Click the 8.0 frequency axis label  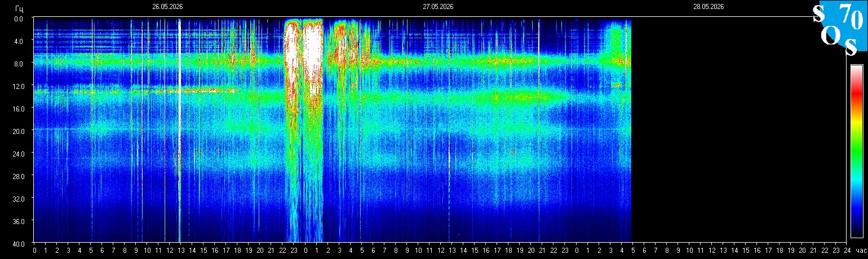coord(19,64)
